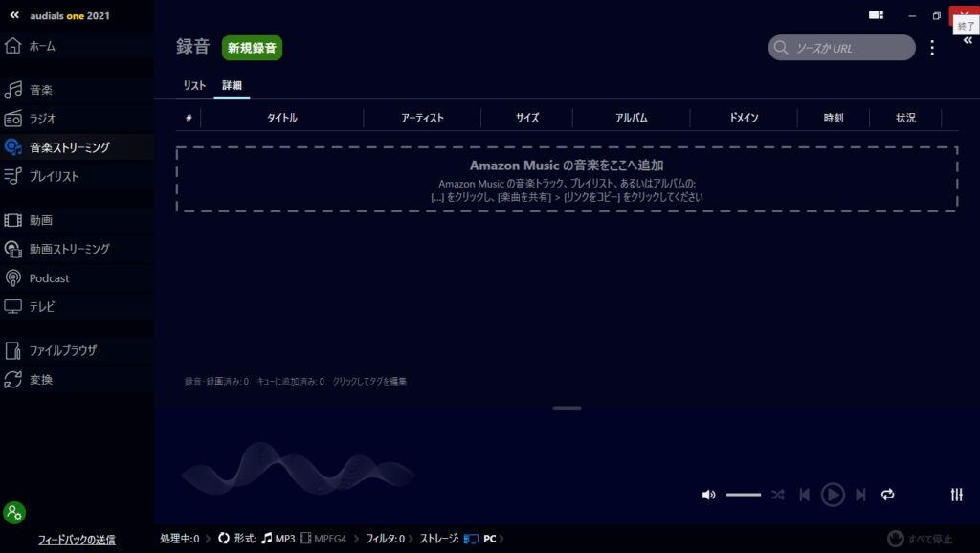
Task: Click the 新規録音 new recording button
Action: tap(252, 48)
